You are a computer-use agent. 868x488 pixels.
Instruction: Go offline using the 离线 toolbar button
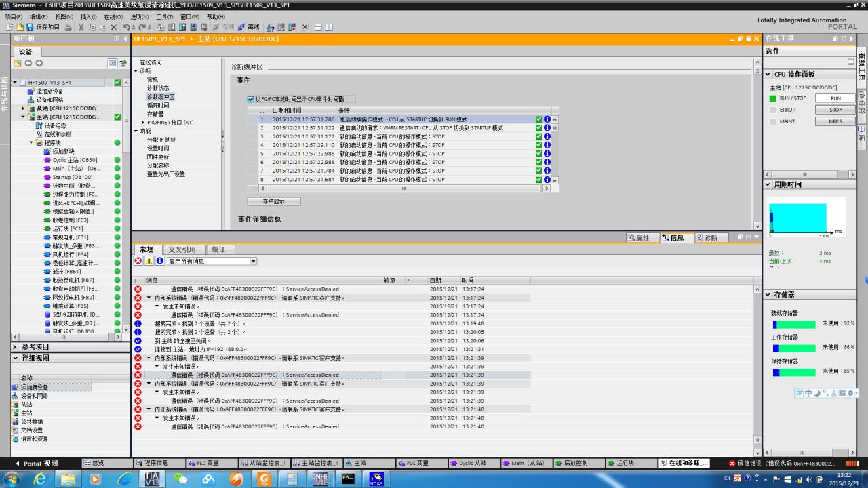point(250,27)
